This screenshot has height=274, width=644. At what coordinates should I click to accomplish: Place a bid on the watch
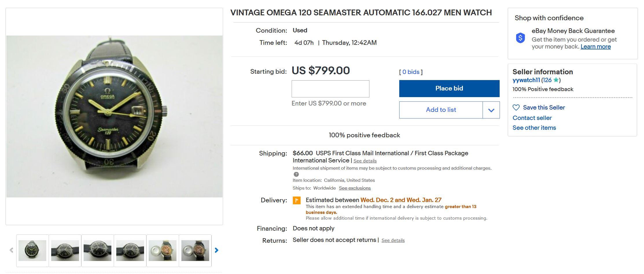(x=449, y=88)
